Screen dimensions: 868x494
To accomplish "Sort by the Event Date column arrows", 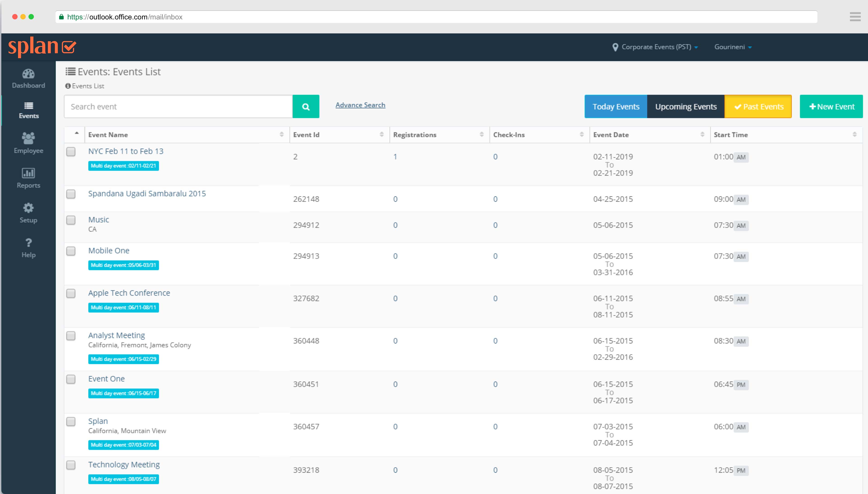I will [x=702, y=135].
